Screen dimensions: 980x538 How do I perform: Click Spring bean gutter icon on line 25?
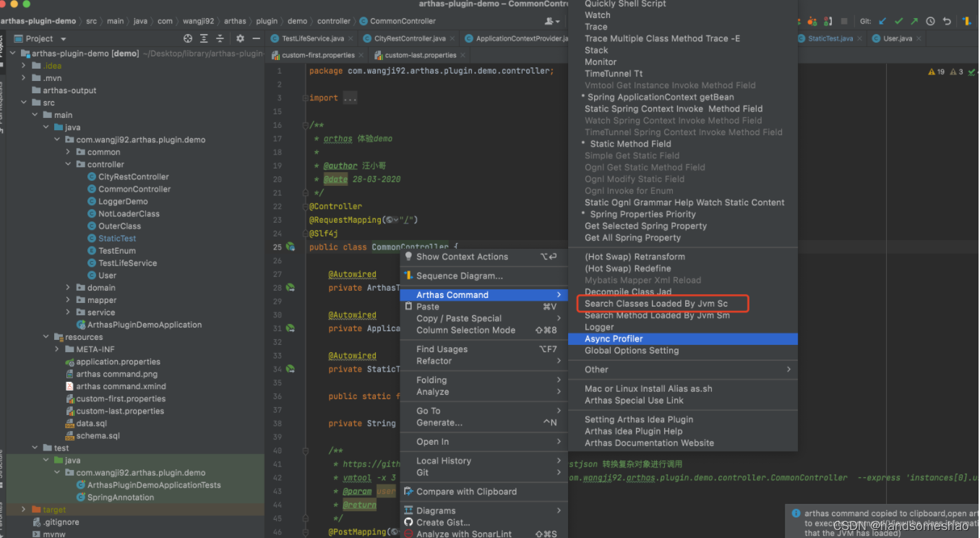pyautogui.click(x=290, y=247)
